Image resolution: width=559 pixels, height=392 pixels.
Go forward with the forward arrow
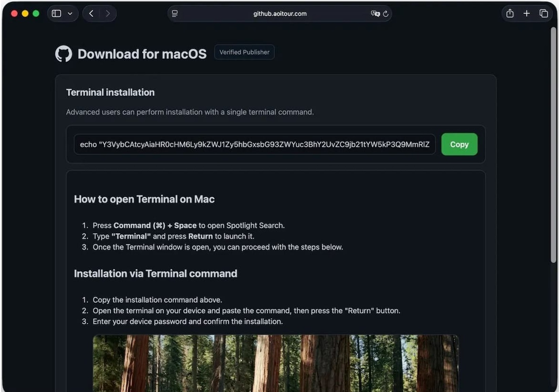tap(107, 14)
